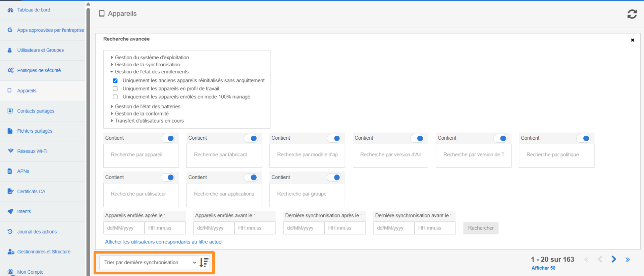Click Afficher les utilisateurs correspondants link

point(164,242)
